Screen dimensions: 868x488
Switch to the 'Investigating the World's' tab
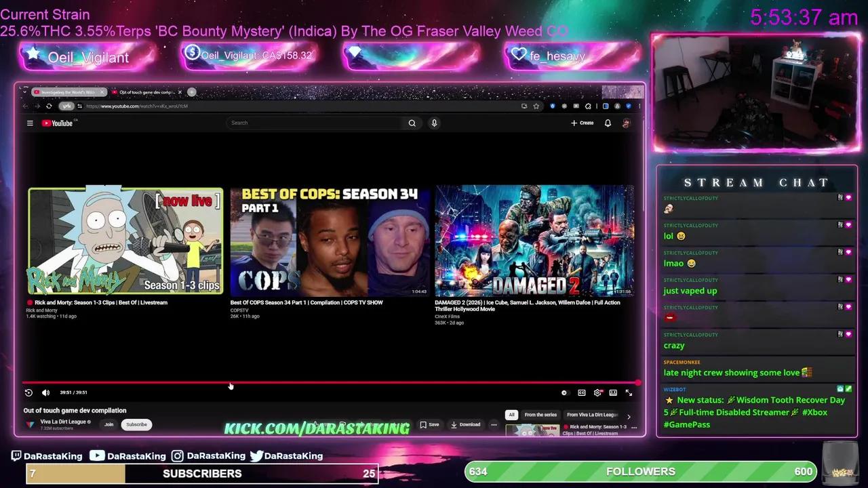pos(69,91)
